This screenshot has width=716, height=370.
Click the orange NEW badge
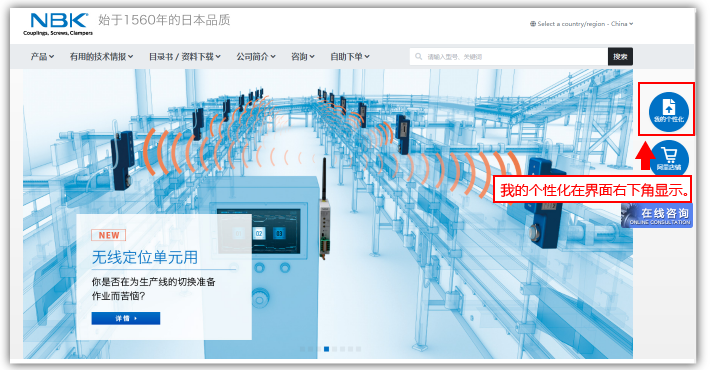(x=109, y=235)
